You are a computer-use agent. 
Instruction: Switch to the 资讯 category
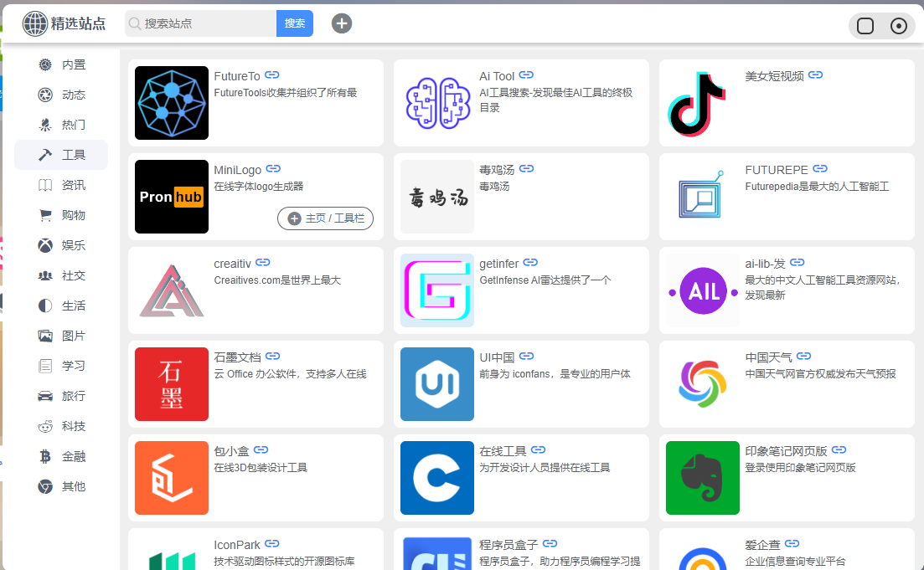tap(61, 185)
